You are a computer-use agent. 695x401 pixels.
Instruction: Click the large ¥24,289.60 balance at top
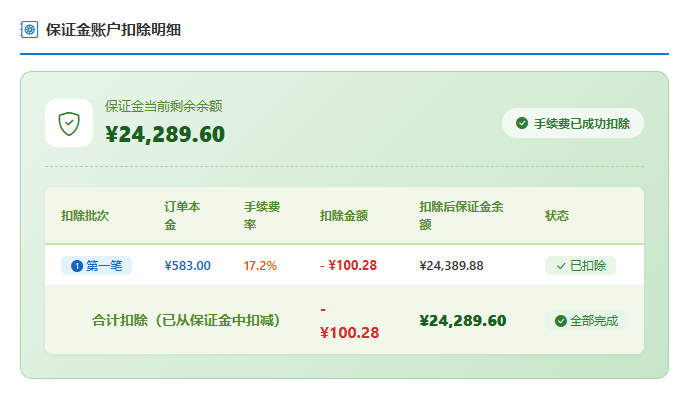[165, 134]
